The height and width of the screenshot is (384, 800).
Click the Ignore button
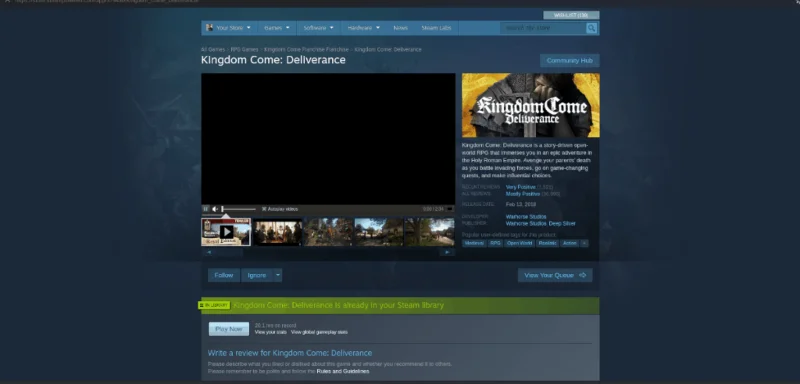coord(257,275)
